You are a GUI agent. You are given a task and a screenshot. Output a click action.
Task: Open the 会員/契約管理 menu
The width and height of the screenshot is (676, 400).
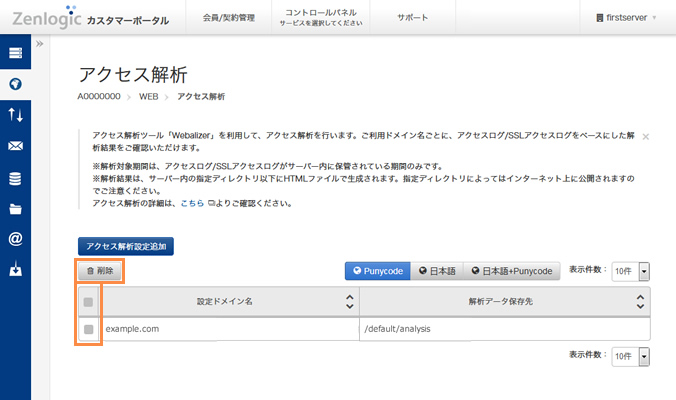point(228,18)
